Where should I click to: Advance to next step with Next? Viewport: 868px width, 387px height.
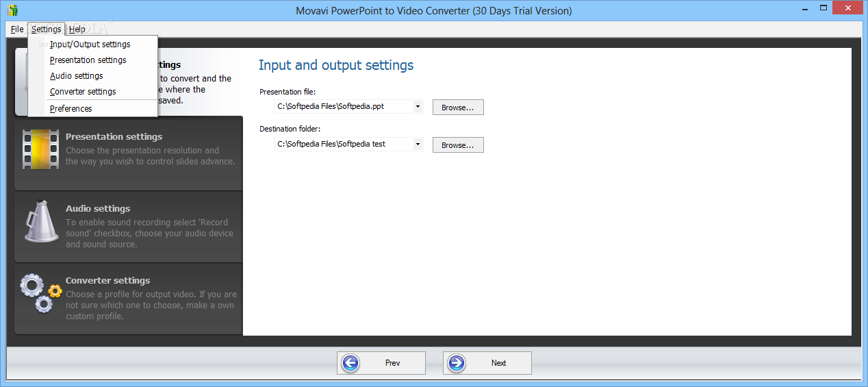[x=487, y=363]
